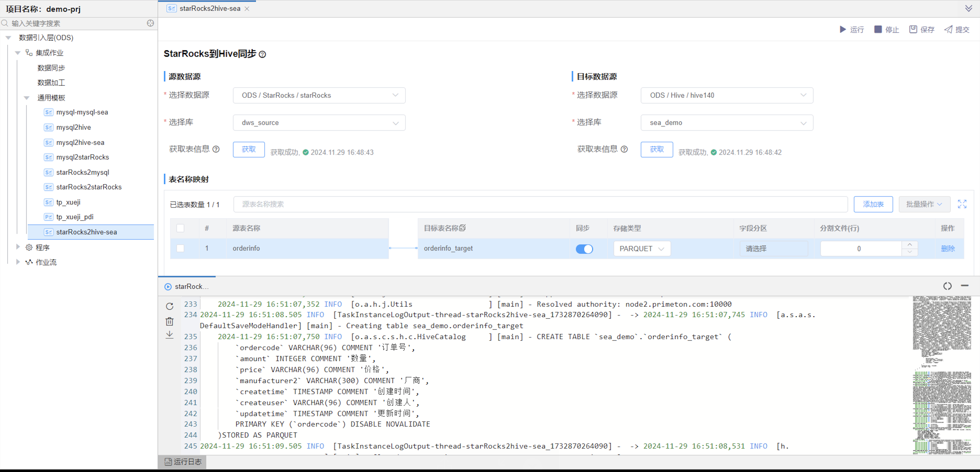Viewport: 980px width, 472px height.
Task: Click the 删除 link in the orderinfo row
Action: coord(947,249)
